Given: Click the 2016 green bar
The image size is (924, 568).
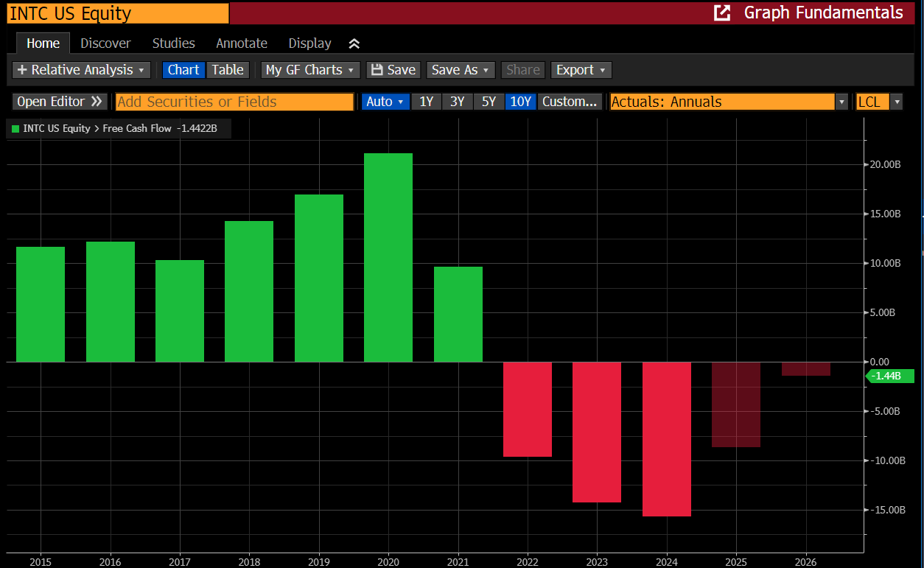Looking at the screenshot, I should click(111, 301).
